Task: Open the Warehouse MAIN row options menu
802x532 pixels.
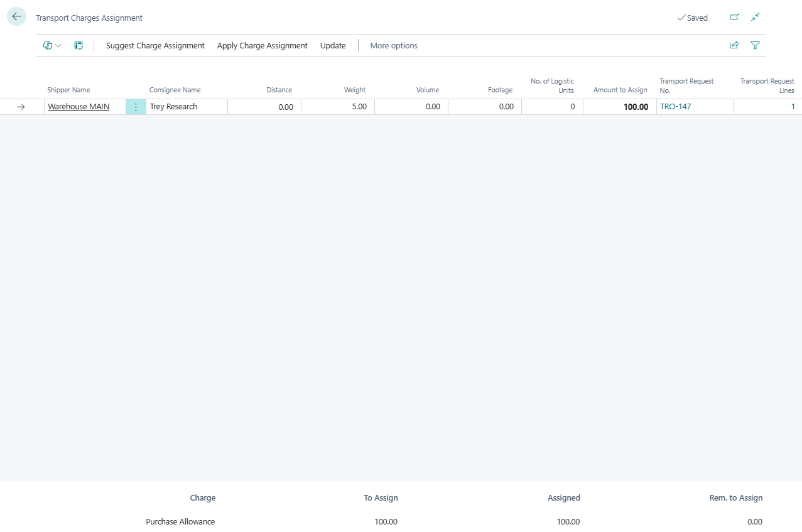Action: pos(136,107)
